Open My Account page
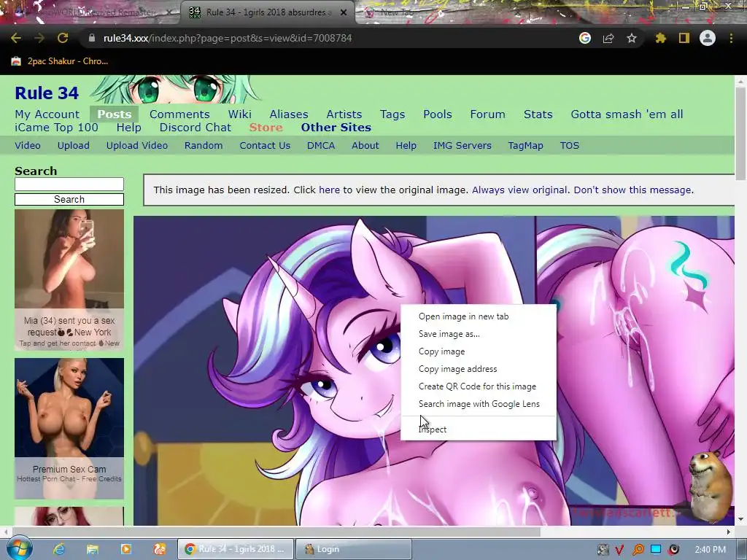The height and width of the screenshot is (560, 747). (x=47, y=114)
